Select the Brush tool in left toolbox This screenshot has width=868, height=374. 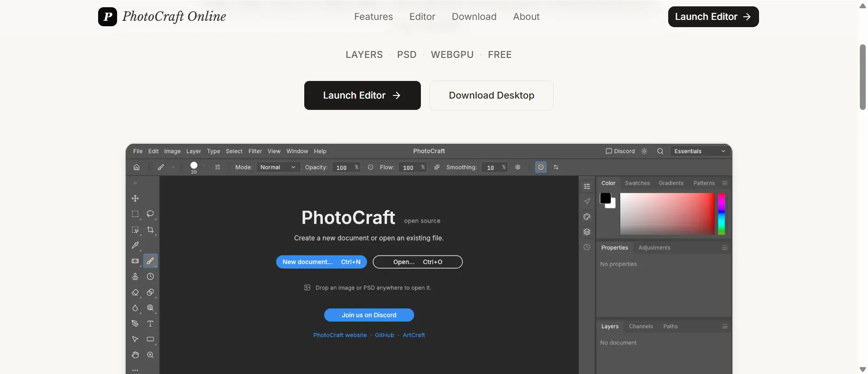(151, 261)
